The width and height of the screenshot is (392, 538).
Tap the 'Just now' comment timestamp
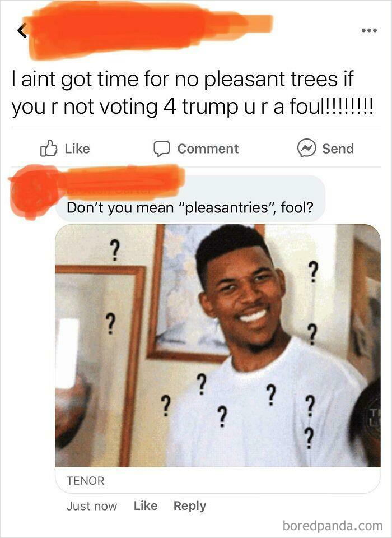point(92,506)
